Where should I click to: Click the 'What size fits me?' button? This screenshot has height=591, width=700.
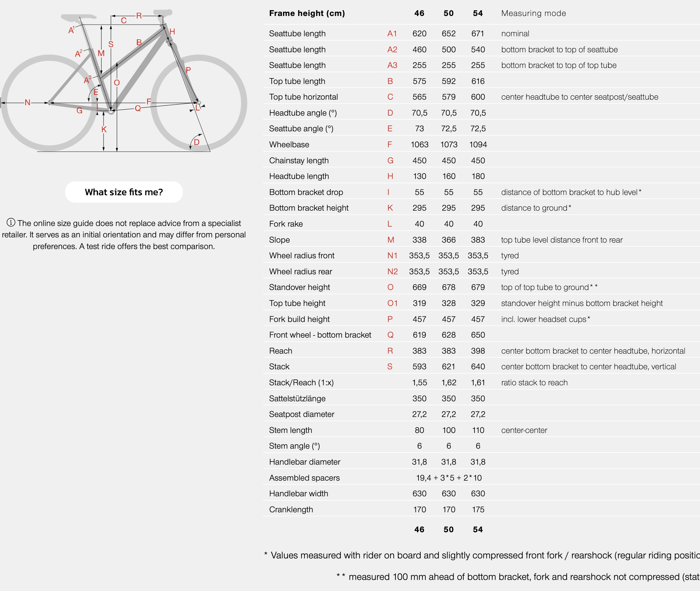click(124, 192)
